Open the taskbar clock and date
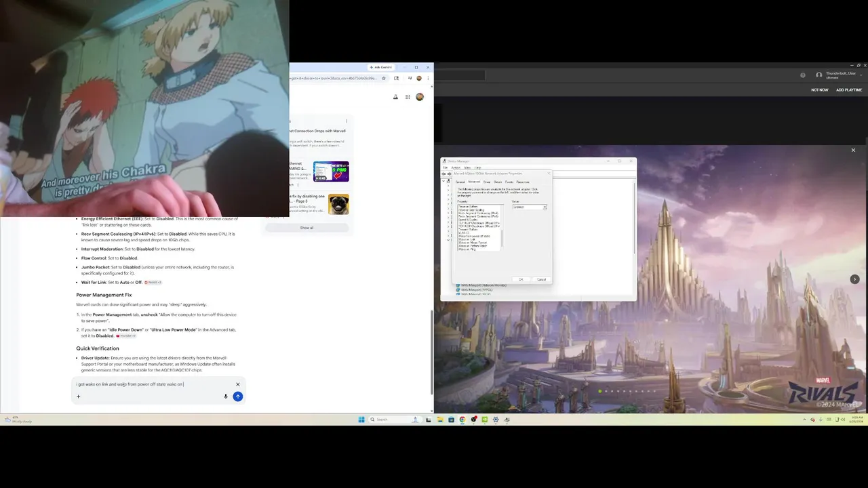 [857, 420]
